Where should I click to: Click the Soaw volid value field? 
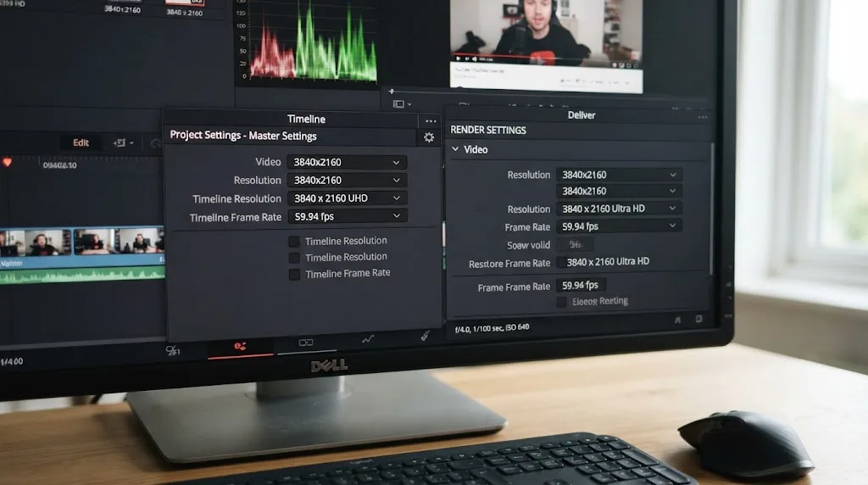point(575,245)
